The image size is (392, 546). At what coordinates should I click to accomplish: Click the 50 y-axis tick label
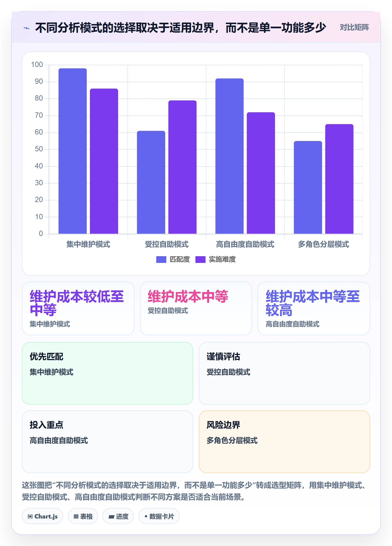(x=39, y=149)
